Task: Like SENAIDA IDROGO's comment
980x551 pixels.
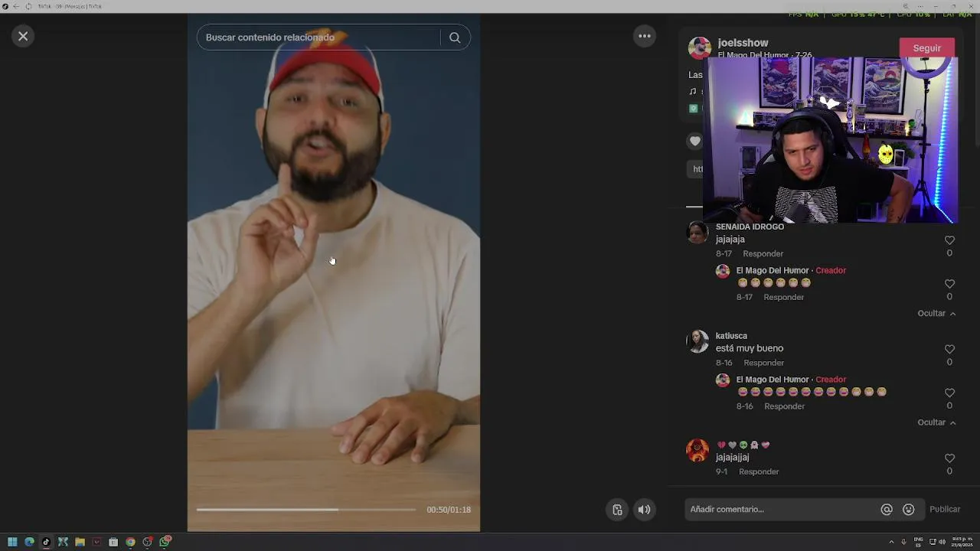Action: point(949,240)
